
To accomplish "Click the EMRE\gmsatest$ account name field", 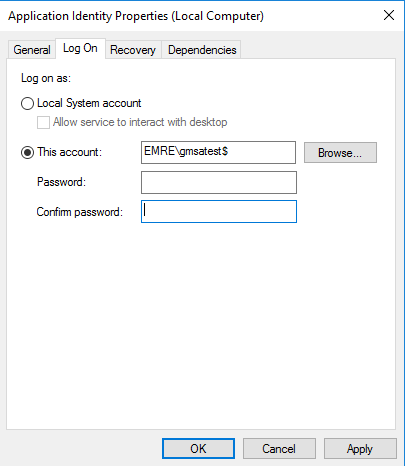I will point(218,152).
